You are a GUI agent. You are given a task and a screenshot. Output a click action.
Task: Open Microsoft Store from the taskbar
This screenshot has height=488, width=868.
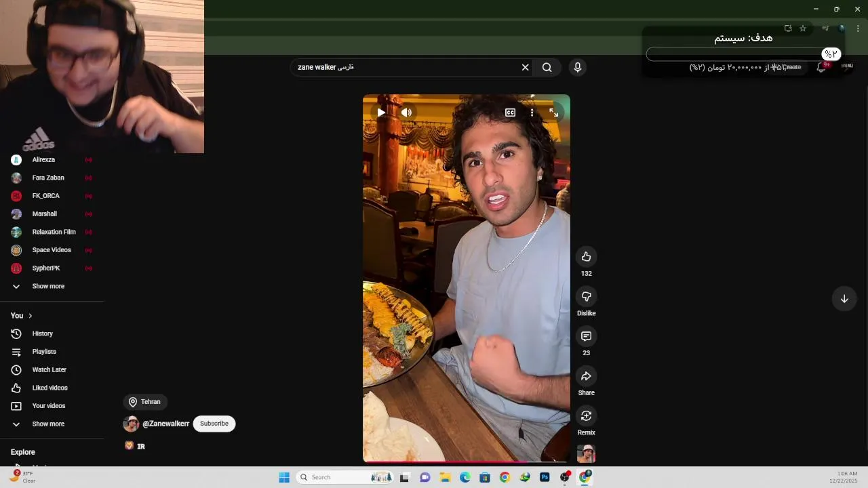485,477
